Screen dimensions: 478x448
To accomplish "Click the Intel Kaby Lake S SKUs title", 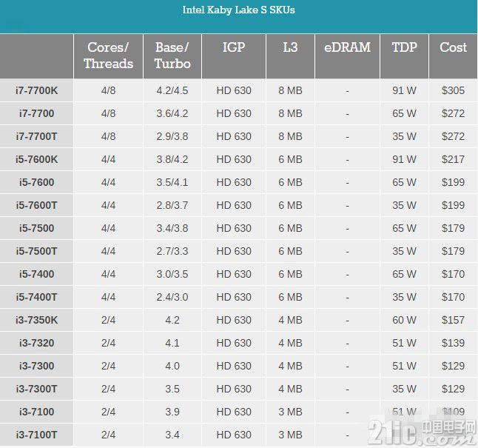I will pos(238,10).
